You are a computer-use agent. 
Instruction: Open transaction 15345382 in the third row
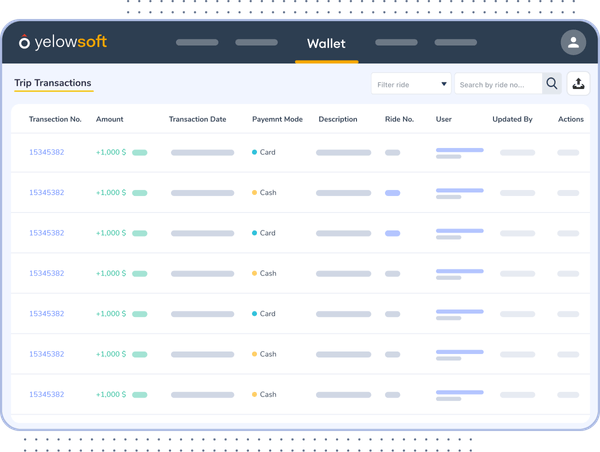pyautogui.click(x=47, y=233)
